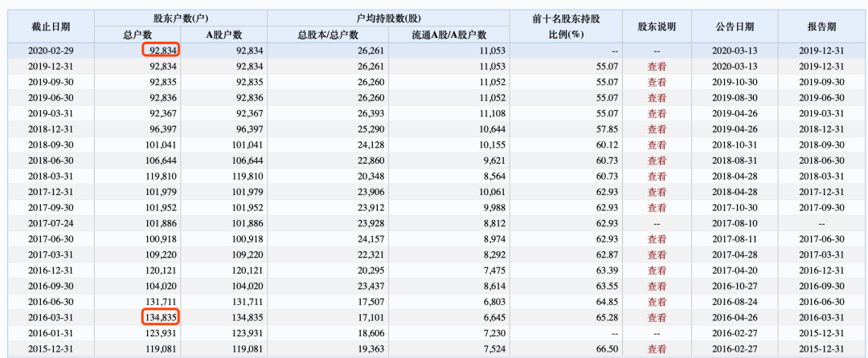Select 流通A股 per-account value 6,645

click(493, 318)
